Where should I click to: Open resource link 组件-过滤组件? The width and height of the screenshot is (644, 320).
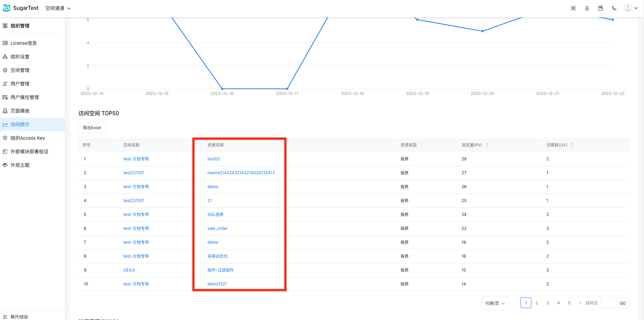[221, 270]
